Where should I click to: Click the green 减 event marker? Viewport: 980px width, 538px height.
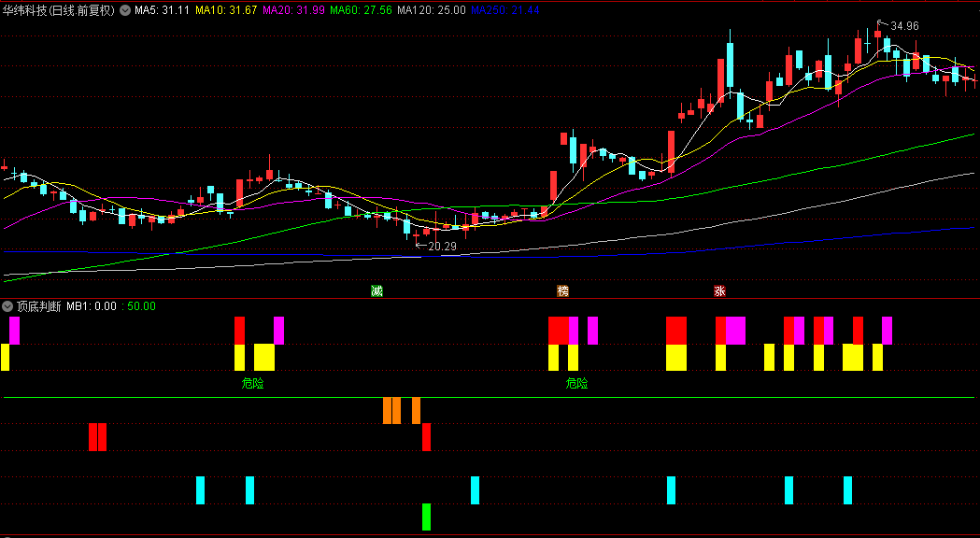point(376,291)
